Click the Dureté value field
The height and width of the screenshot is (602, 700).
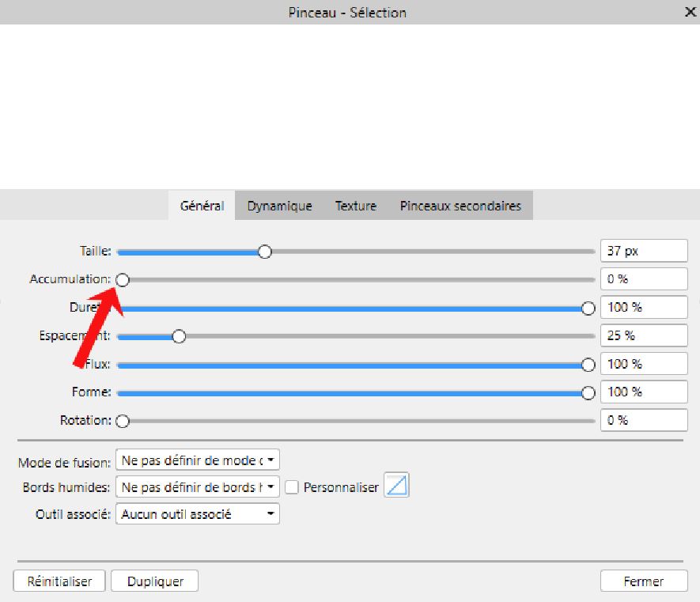click(644, 307)
